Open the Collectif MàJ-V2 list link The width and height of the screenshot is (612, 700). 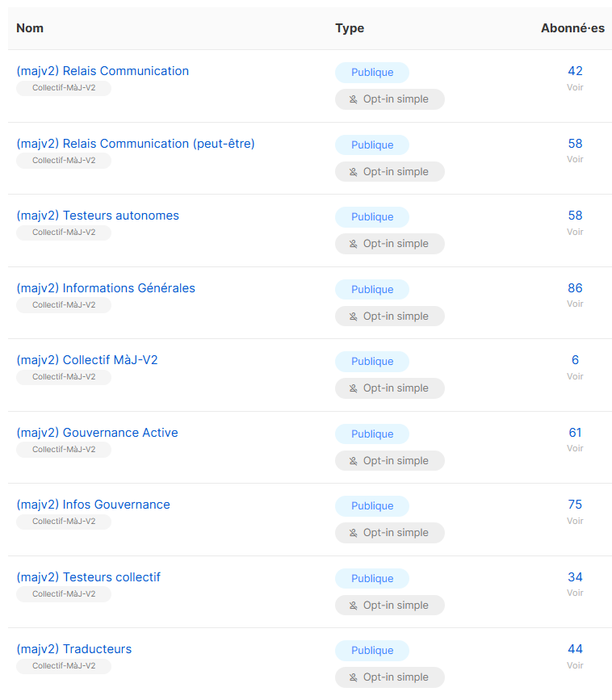click(87, 360)
